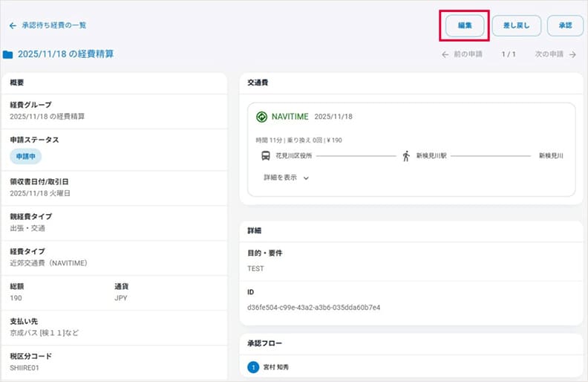Click the 差し戻し send-back button
The width and height of the screenshot is (588, 382).
517,25
